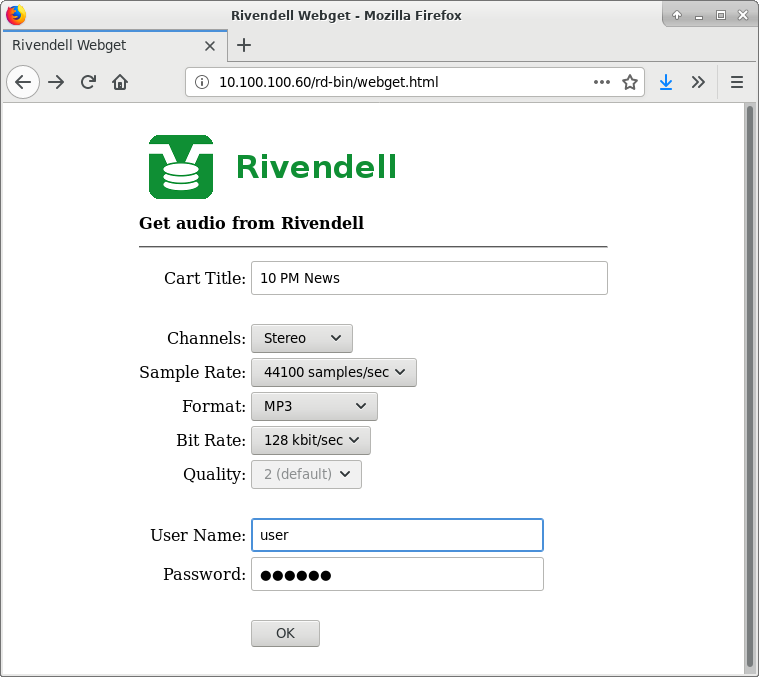The width and height of the screenshot is (759, 677).
Task: Close the Rivendell Webget tab
Action: pyautogui.click(x=210, y=45)
